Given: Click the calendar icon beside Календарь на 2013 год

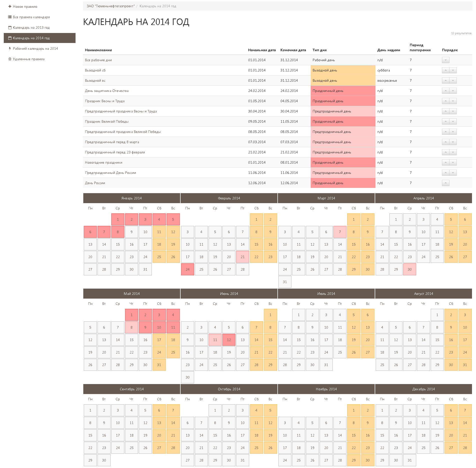Looking at the screenshot, I should [10, 27].
